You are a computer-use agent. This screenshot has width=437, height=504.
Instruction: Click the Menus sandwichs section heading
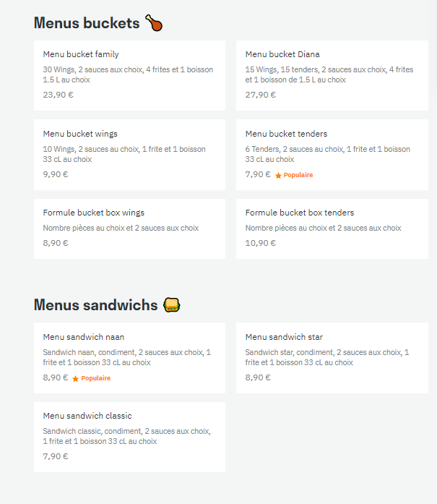[95, 305]
